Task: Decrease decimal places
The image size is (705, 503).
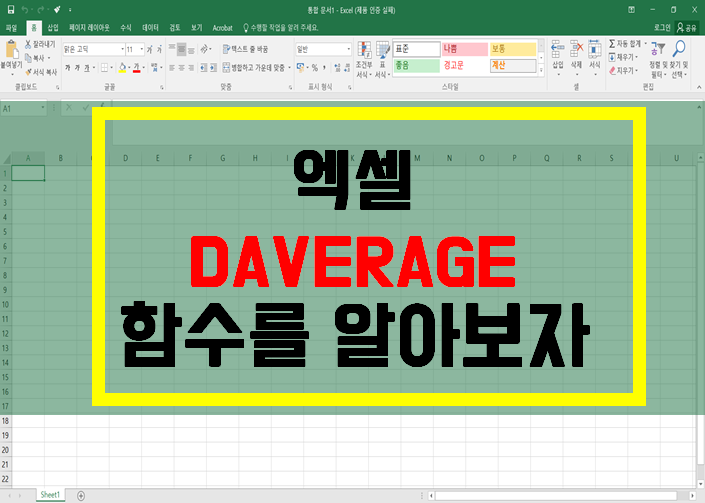Action: (347, 68)
